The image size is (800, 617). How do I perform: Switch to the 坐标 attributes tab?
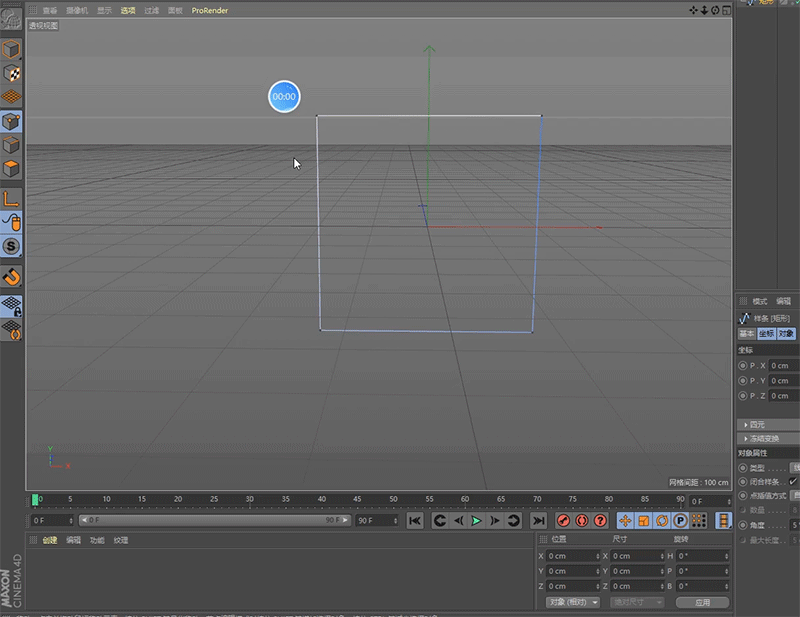(766, 333)
